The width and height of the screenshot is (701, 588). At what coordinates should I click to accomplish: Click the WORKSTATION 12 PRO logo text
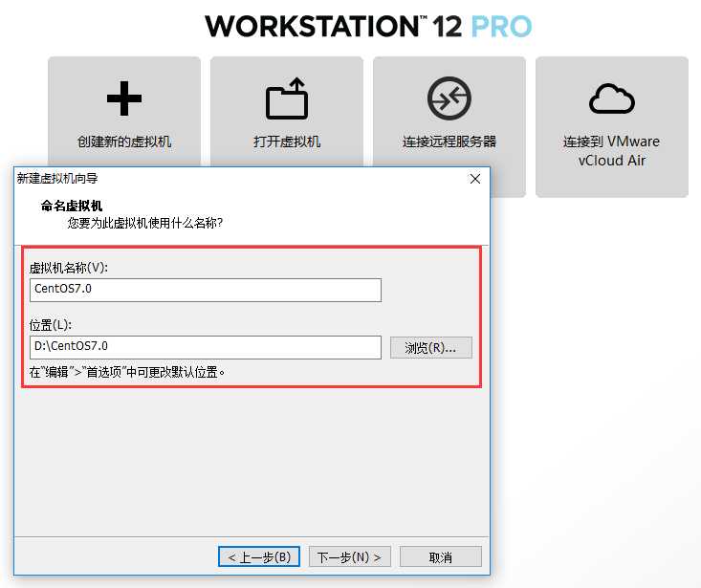(x=368, y=27)
